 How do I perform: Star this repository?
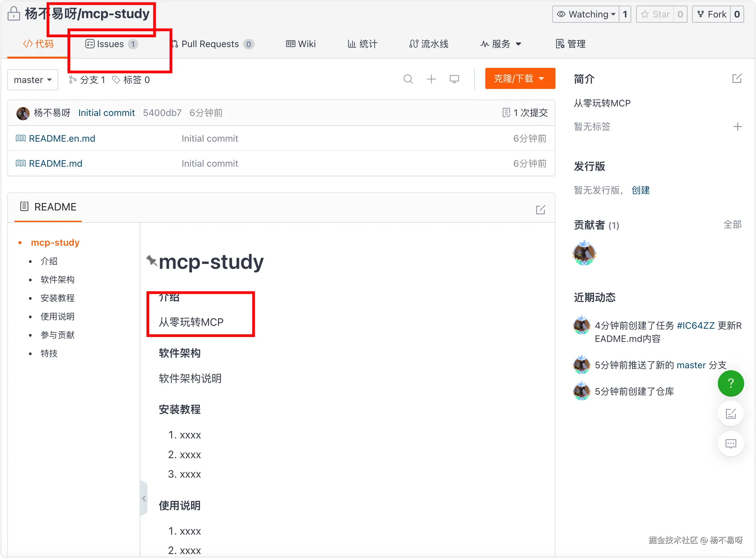tap(655, 14)
